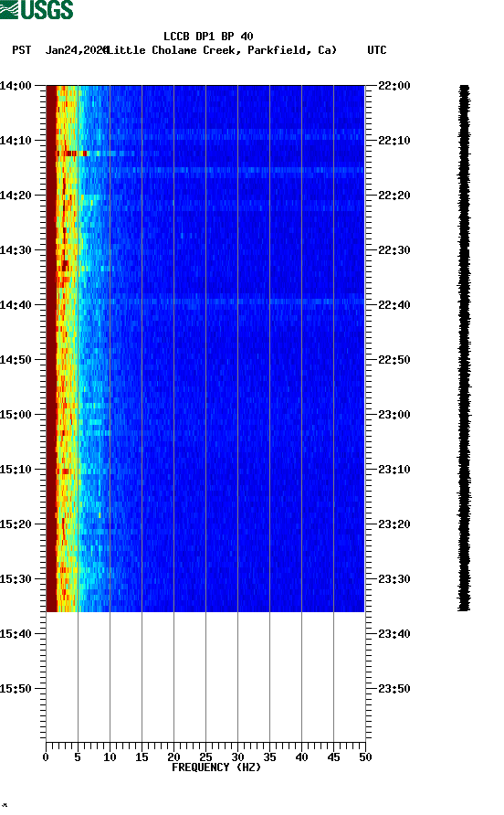Click the 'UTC' timezone label

tap(377, 50)
